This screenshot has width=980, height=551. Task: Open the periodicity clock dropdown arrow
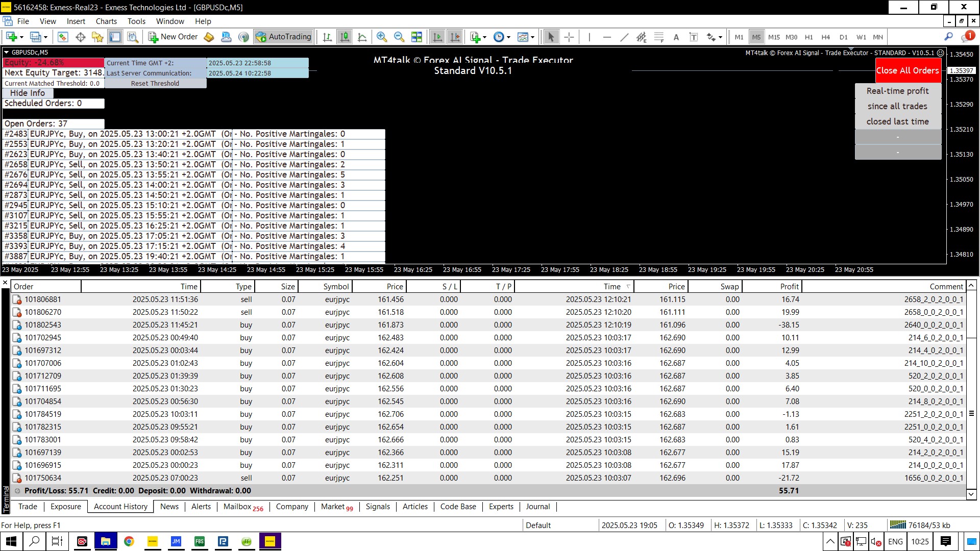click(x=508, y=37)
